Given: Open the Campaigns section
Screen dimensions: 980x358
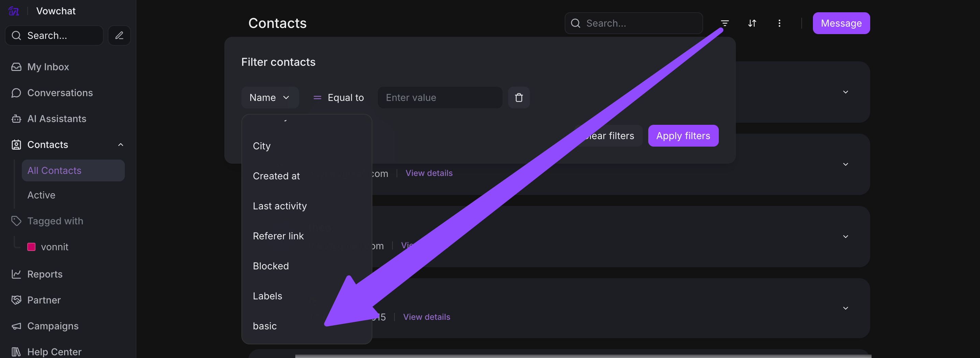Looking at the screenshot, I should click(x=53, y=326).
